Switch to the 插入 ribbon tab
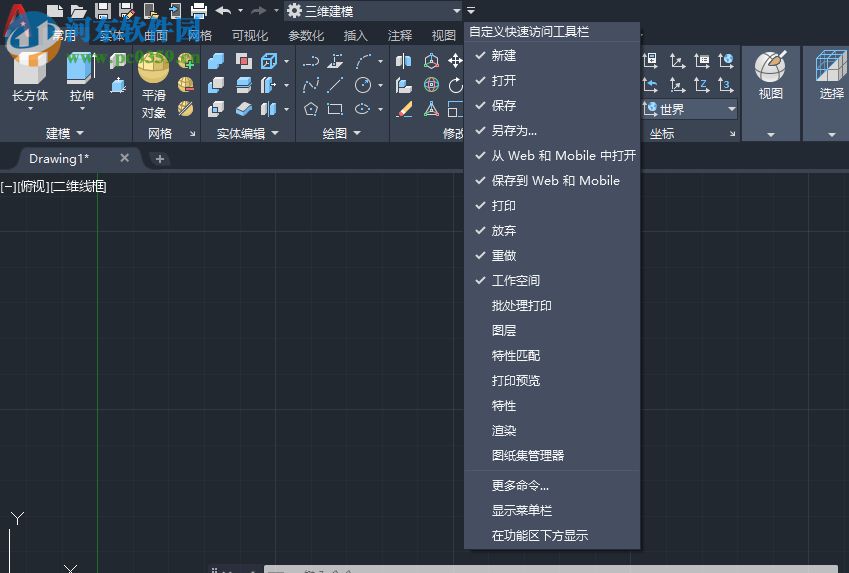This screenshot has height=573, width=849. pos(355,35)
